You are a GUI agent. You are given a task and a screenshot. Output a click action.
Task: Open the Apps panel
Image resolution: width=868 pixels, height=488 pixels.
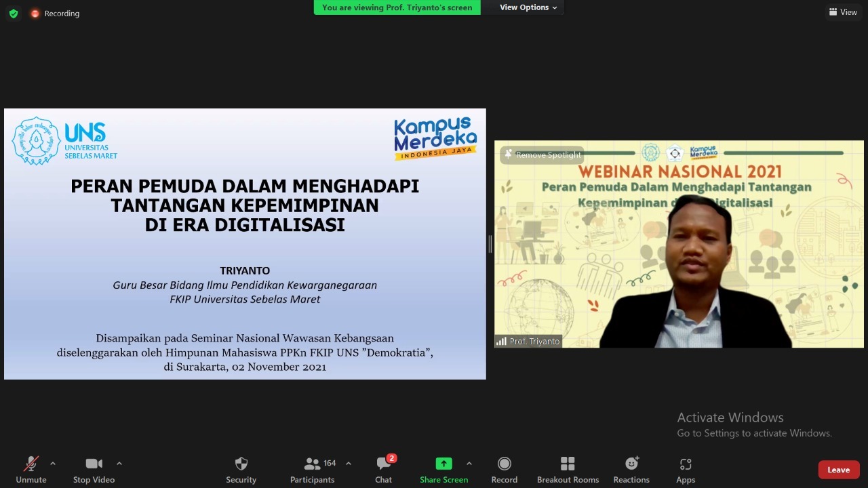686,470
